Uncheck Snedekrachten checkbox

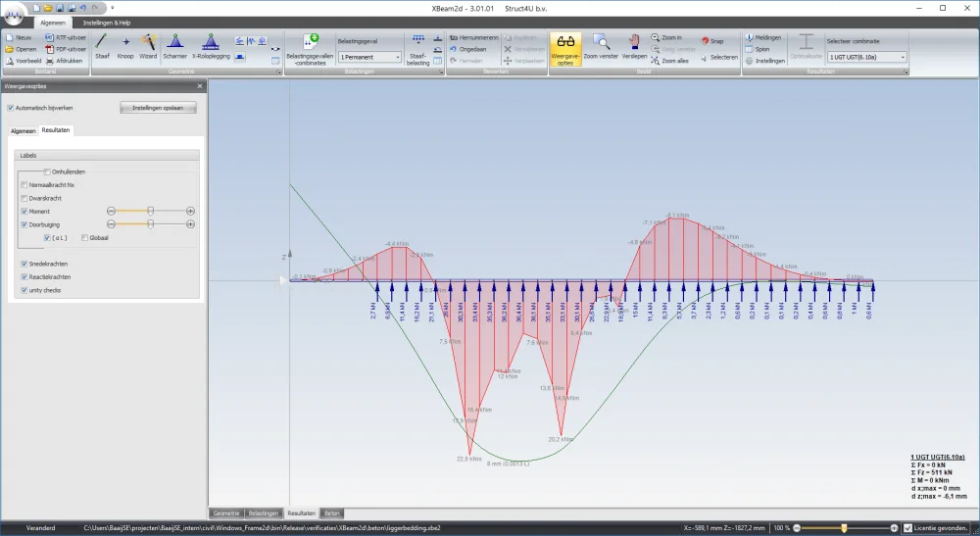[24, 264]
